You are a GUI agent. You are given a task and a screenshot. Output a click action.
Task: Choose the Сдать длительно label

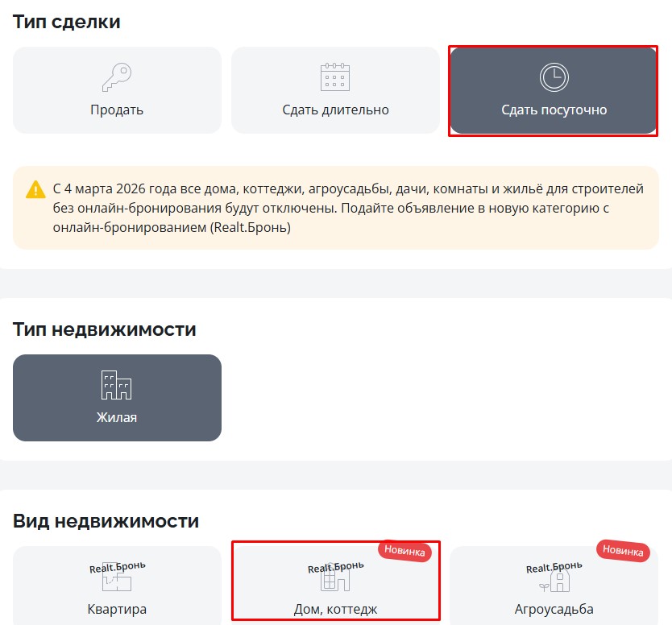click(335, 110)
